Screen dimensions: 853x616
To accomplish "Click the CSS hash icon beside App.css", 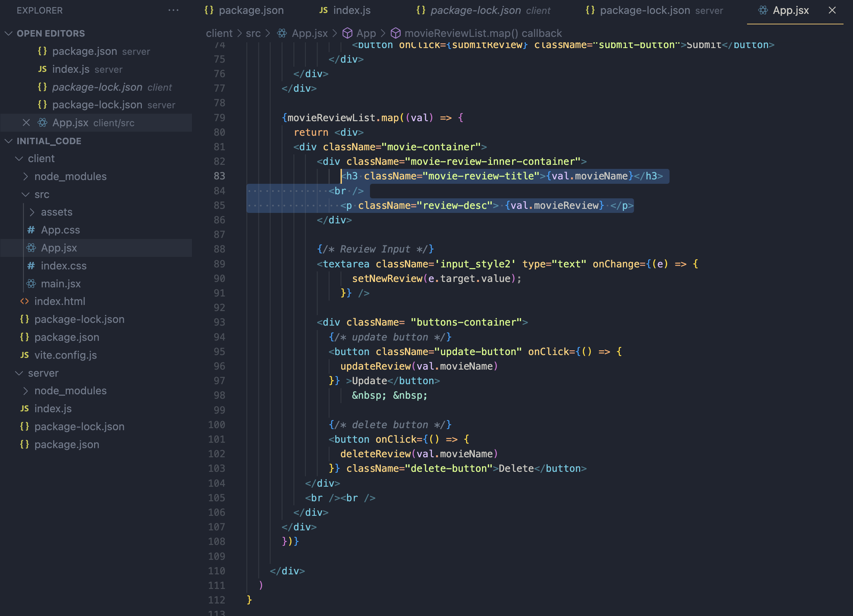I will click(x=31, y=230).
